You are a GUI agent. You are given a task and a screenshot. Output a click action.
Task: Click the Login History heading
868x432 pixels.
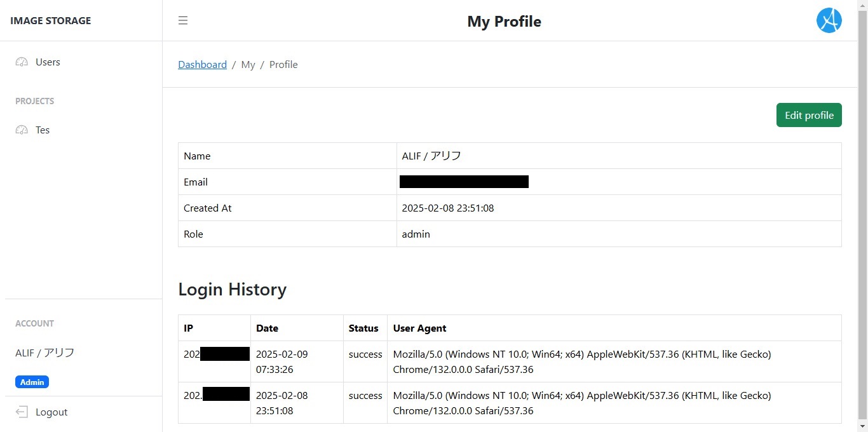[233, 290]
